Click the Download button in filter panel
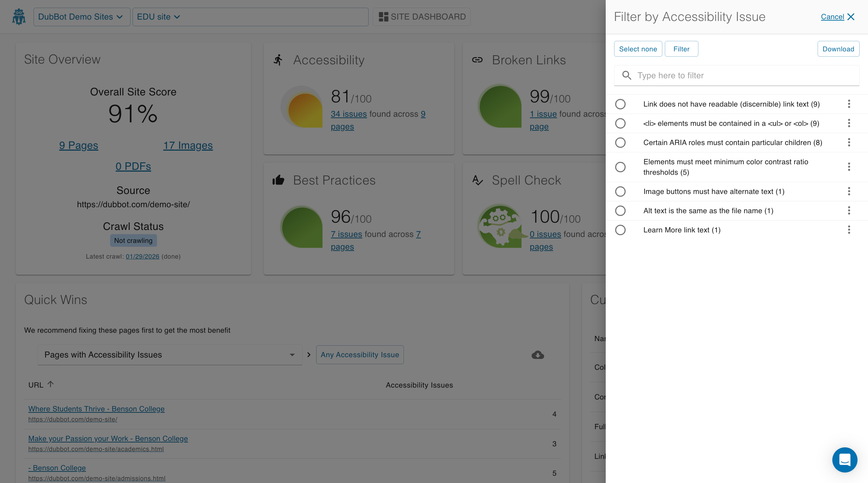The width and height of the screenshot is (868, 483). [x=838, y=49]
